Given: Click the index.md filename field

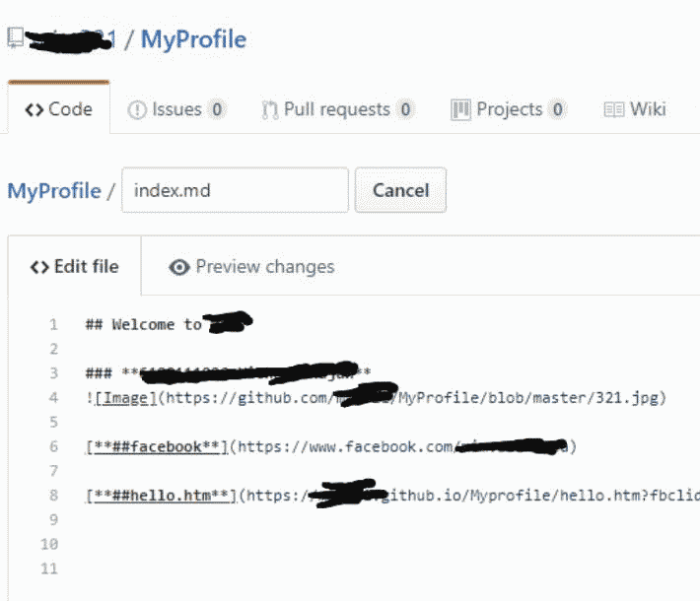Looking at the screenshot, I should pos(234,190).
